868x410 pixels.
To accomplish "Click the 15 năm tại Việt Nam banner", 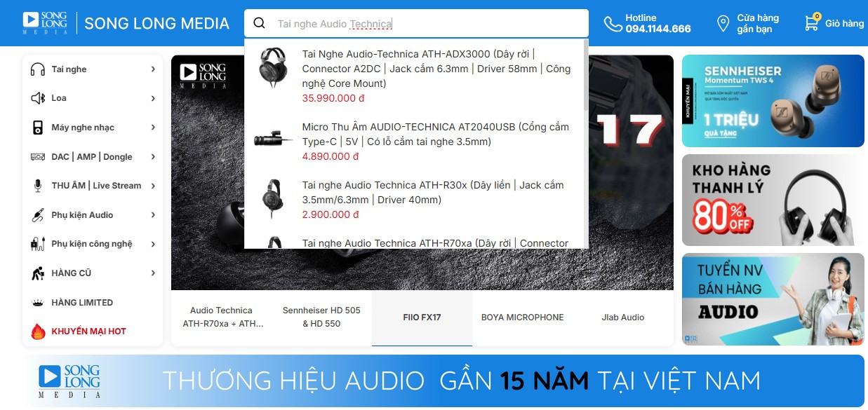I will [443, 381].
